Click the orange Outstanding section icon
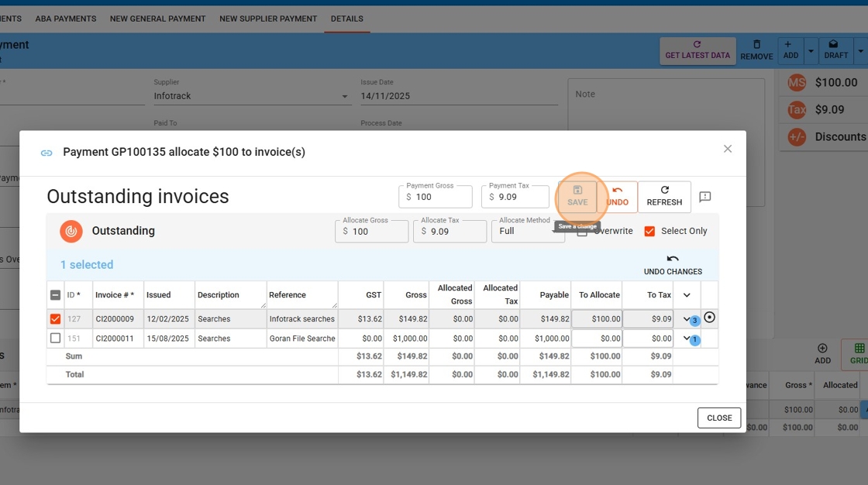 pyautogui.click(x=71, y=231)
